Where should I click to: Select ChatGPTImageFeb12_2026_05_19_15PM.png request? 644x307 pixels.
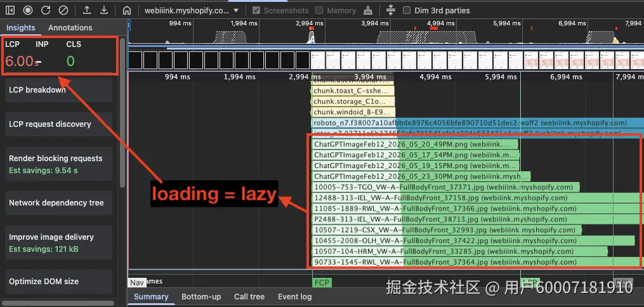click(415, 166)
